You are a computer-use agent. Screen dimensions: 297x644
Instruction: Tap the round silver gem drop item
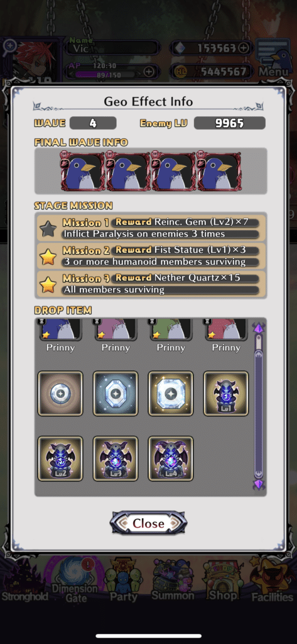(60, 394)
